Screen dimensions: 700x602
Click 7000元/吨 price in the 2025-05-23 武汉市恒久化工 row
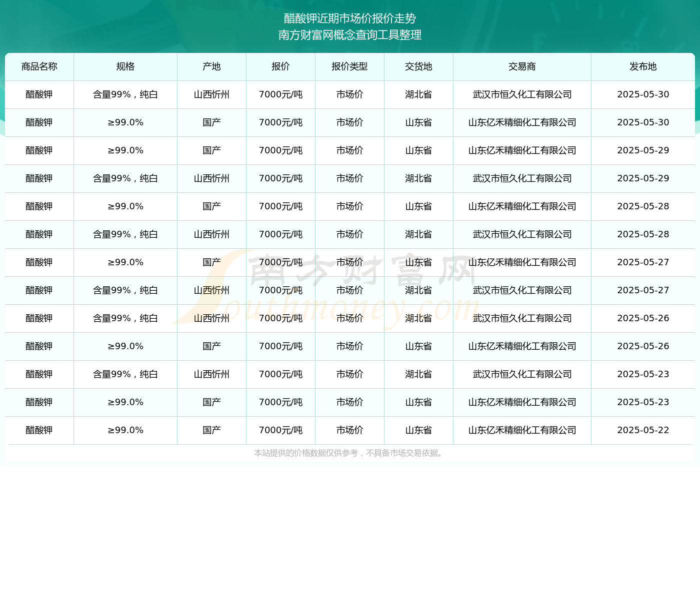[x=281, y=374]
